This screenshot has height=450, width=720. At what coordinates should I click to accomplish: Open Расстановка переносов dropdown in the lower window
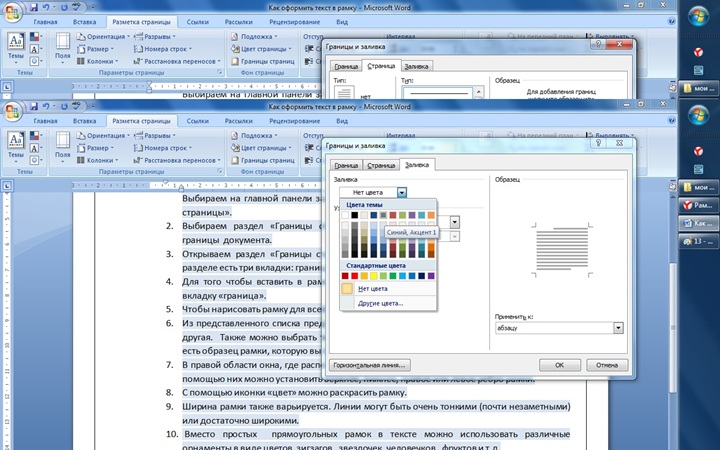pos(177,160)
